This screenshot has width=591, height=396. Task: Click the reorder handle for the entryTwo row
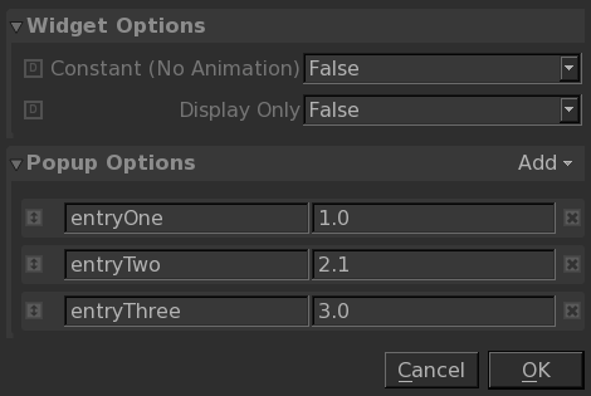(x=34, y=264)
